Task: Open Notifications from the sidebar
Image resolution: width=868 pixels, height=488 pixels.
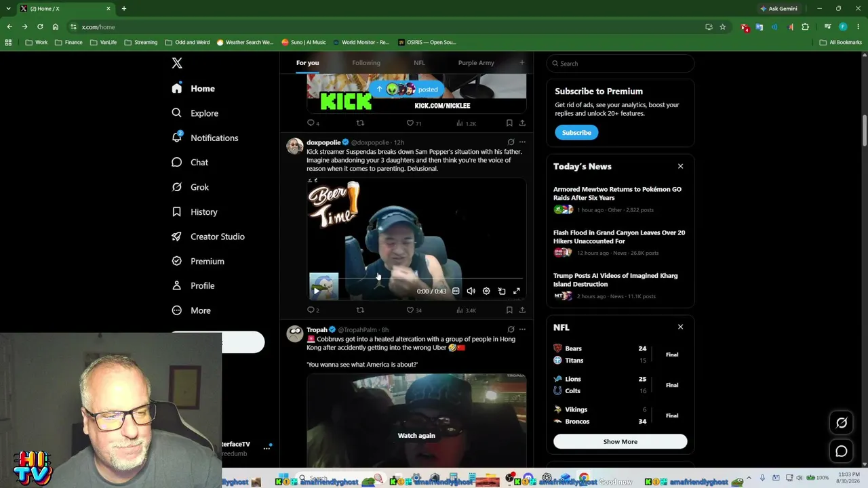Action: click(x=205, y=138)
